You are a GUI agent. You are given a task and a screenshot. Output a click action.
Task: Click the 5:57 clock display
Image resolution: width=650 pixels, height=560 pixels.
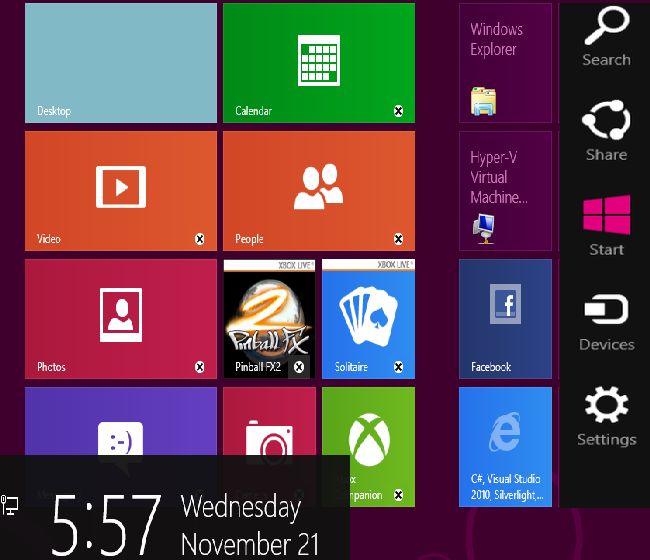(x=106, y=525)
